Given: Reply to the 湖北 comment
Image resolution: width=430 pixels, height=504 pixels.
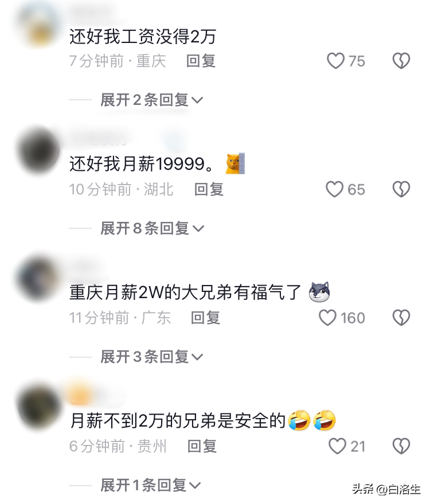Looking at the screenshot, I should pyautogui.click(x=209, y=189).
